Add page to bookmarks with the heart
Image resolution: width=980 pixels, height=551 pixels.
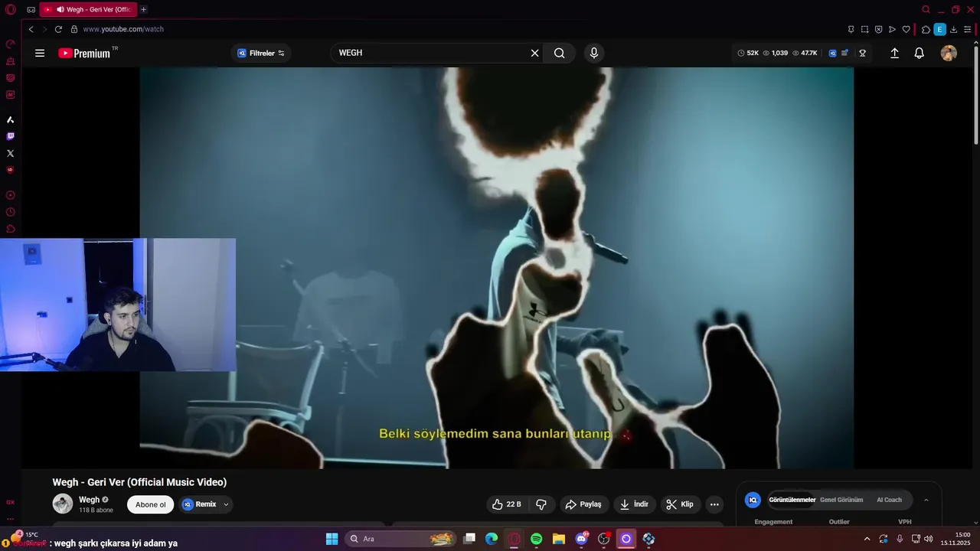(x=906, y=29)
